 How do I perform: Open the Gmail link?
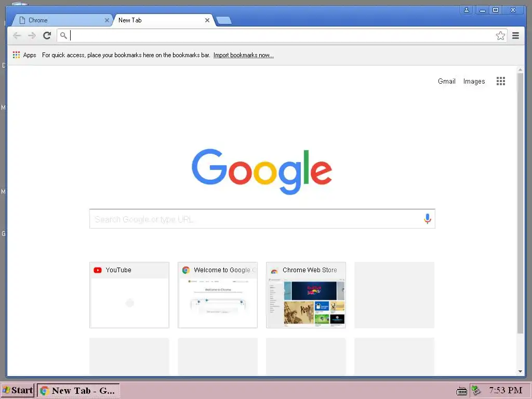click(446, 81)
